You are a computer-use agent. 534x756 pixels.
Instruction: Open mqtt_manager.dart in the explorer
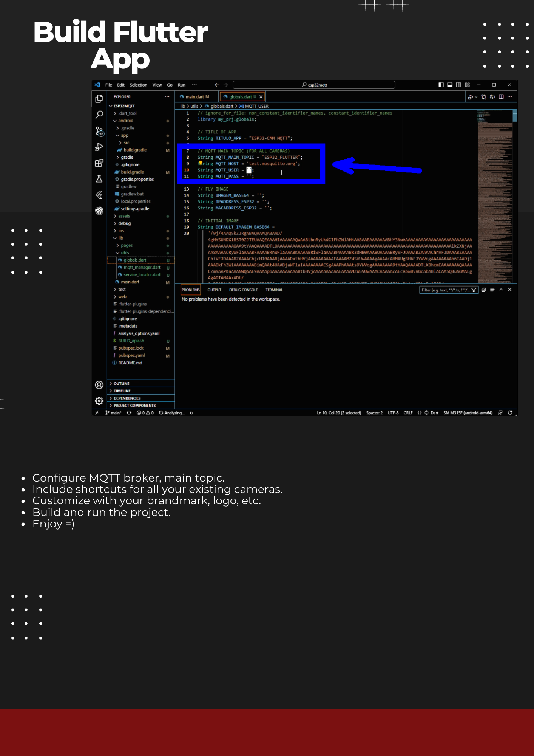click(x=142, y=268)
